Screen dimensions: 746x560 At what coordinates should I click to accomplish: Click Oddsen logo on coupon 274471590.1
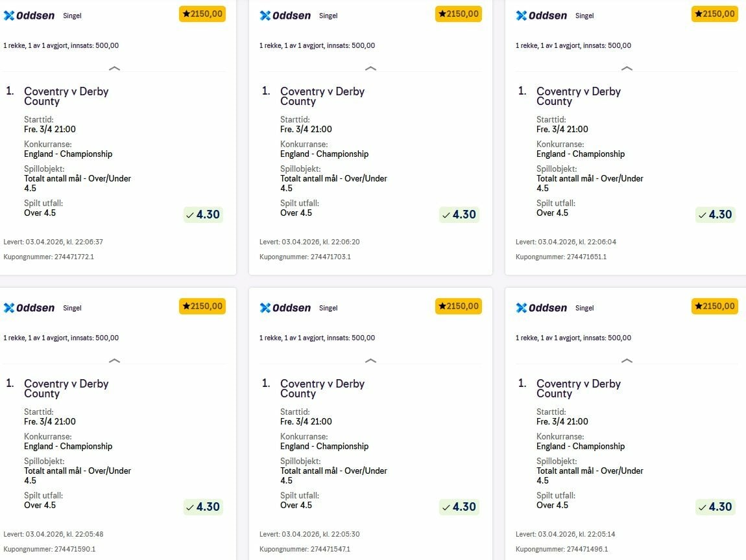coord(29,308)
